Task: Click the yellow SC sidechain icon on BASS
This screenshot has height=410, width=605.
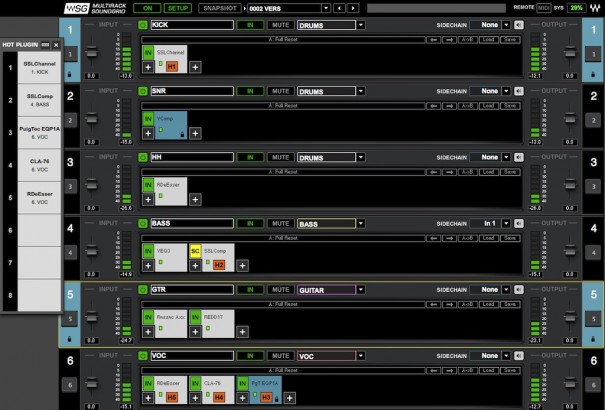Action: pos(196,250)
